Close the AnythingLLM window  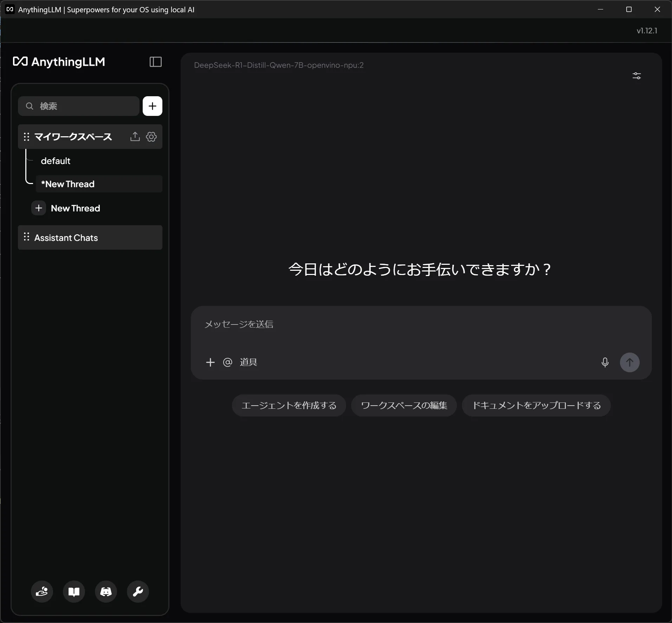pyautogui.click(x=657, y=9)
